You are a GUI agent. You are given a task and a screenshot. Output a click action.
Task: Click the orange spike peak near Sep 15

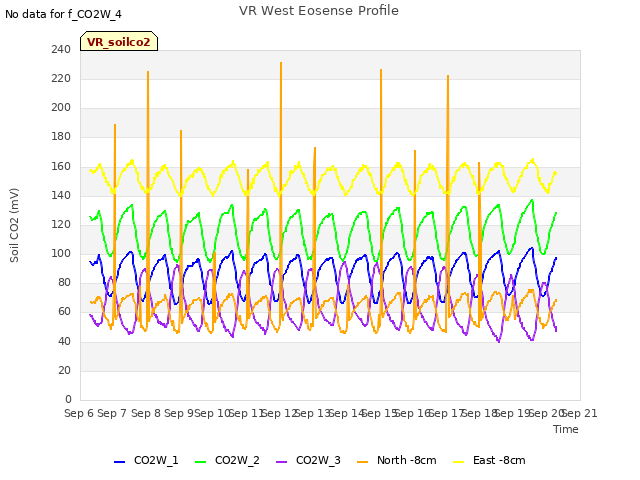381,71
